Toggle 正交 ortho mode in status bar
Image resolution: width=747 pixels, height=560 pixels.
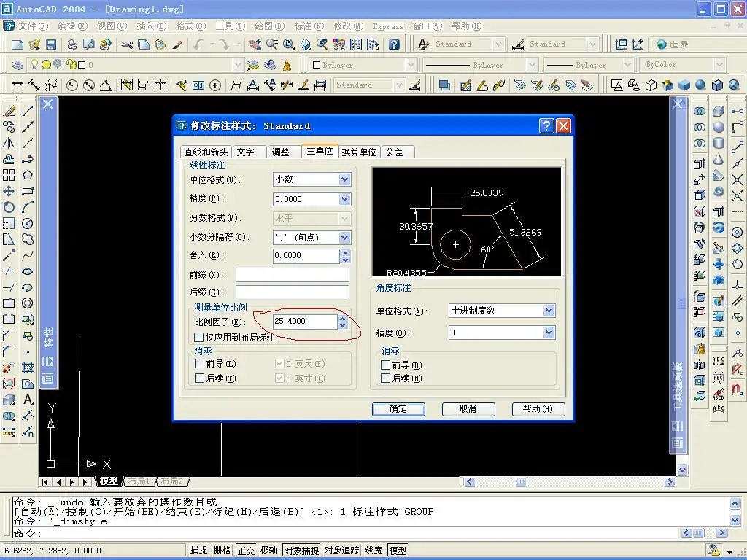(x=246, y=551)
